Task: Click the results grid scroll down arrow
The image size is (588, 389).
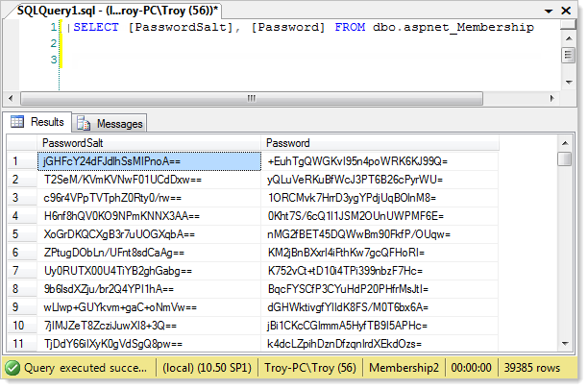Action: (565, 343)
